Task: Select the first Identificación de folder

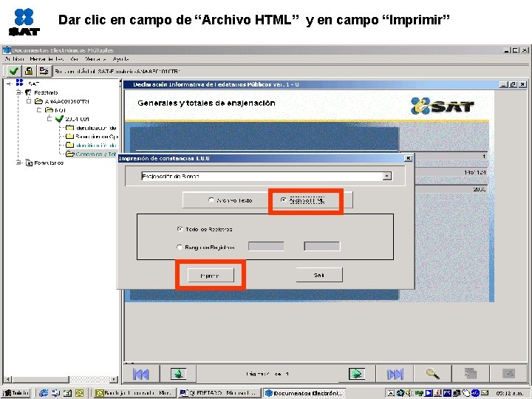Action: point(91,128)
